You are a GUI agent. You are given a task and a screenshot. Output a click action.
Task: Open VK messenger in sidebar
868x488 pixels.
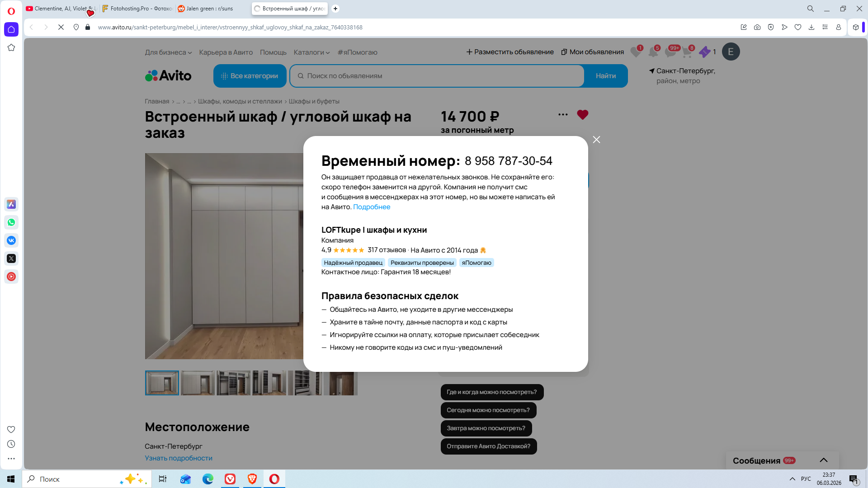point(11,240)
